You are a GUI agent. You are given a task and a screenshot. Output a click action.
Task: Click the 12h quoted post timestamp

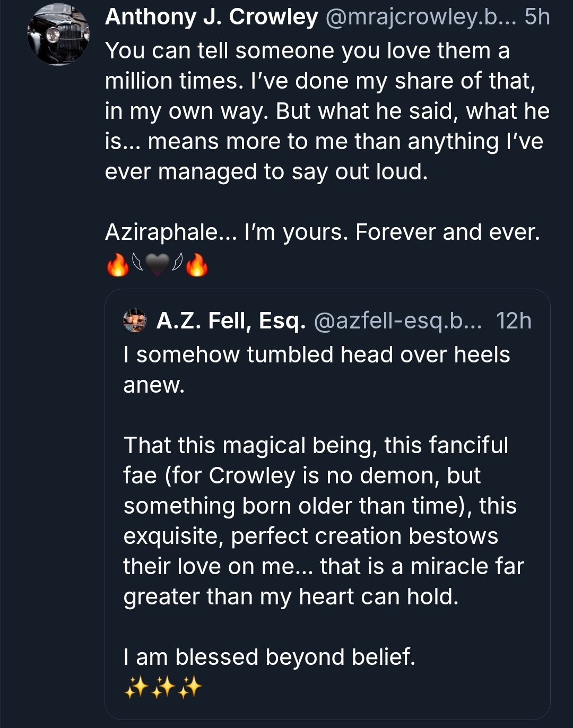pos(514,320)
